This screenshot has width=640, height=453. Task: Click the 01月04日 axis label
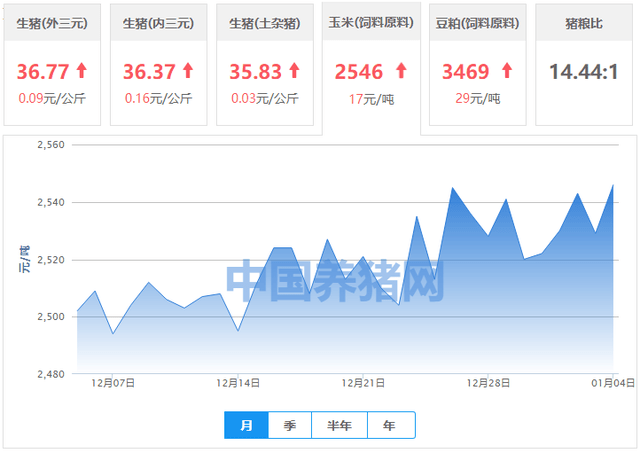click(613, 383)
